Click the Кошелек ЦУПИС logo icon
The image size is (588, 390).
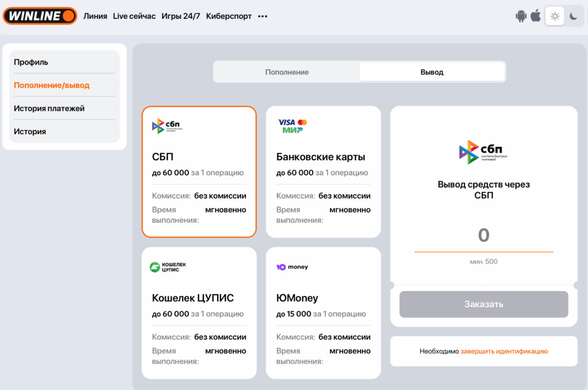click(168, 267)
